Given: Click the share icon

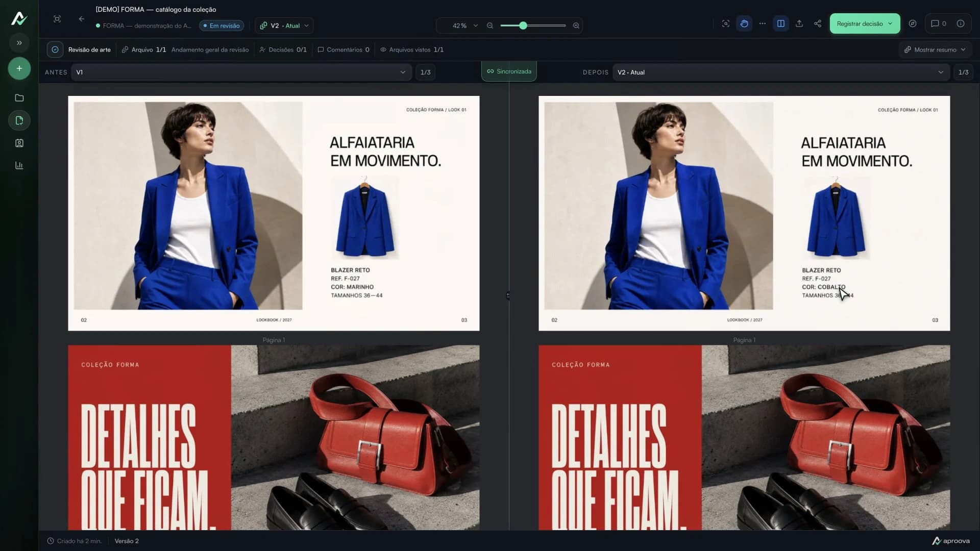Looking at the screenshot, I should pos(818,23).
